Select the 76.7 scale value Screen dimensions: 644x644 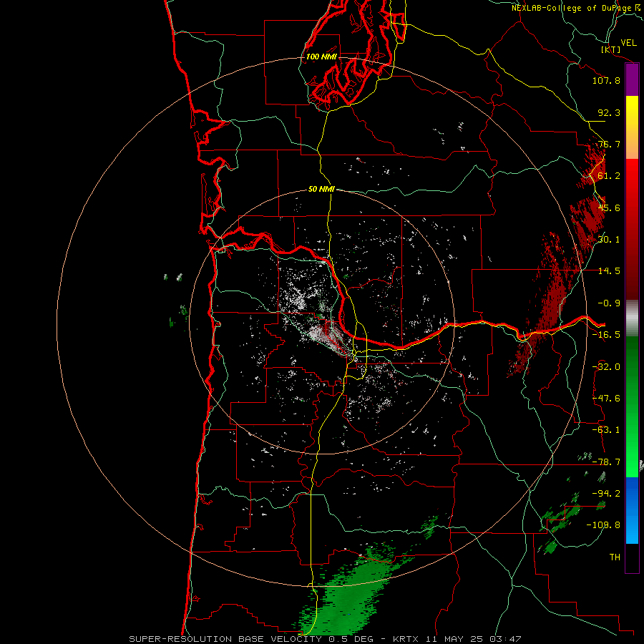tap(609, 144)
